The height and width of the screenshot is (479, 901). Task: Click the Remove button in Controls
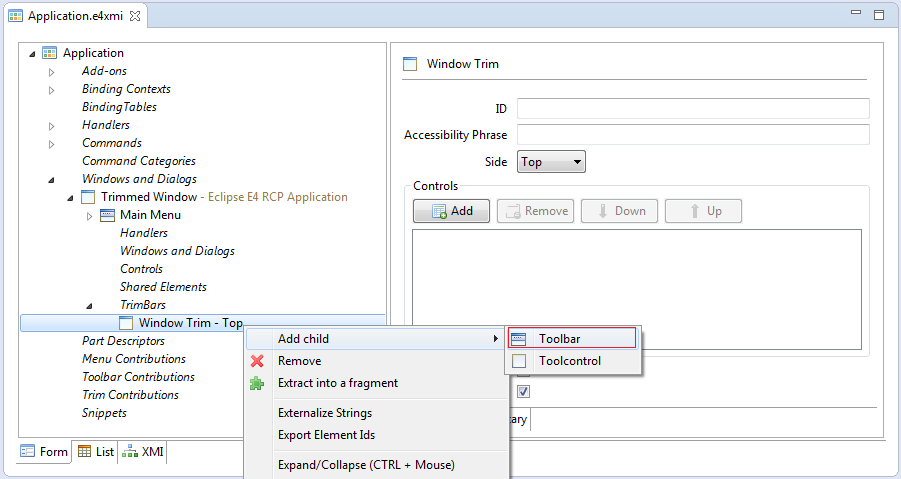click(x=536, y=211)
